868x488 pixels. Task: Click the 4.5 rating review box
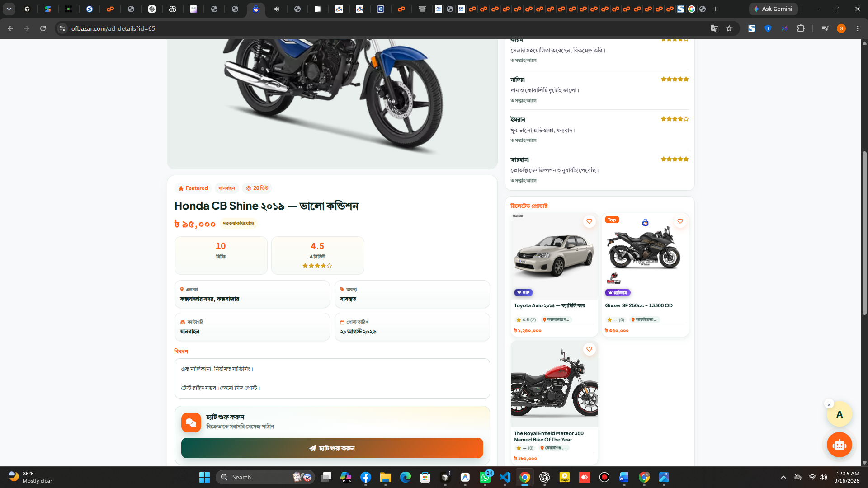(x=317, y=255)
